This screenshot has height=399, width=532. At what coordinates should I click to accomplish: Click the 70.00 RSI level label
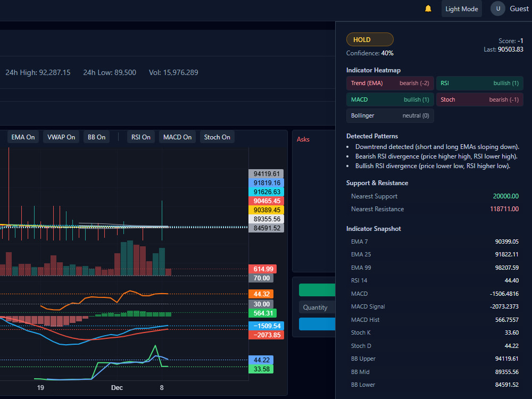261,278
